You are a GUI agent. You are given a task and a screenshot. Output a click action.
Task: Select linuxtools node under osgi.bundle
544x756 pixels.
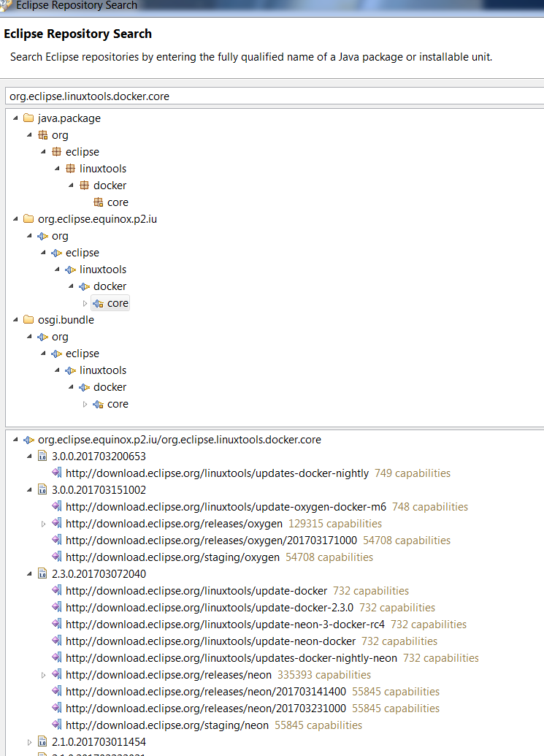[103, 370]
